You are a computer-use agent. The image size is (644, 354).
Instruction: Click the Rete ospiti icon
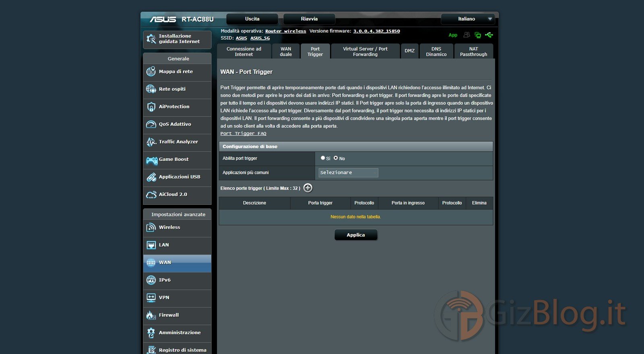pyautogui.click(x=151, y=89)
